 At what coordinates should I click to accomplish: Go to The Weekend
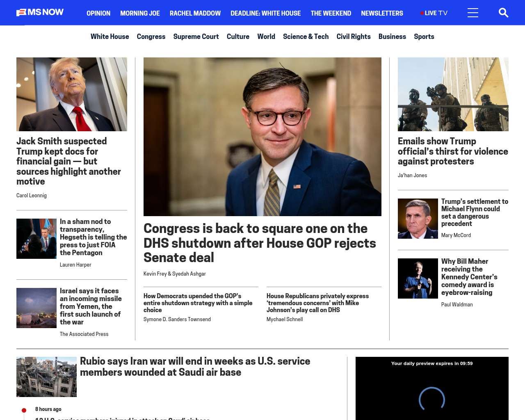point(331,13)
